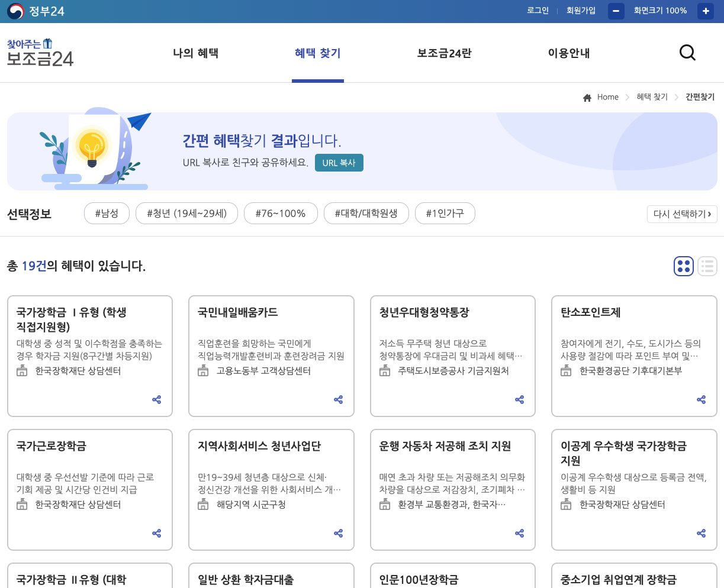Share the 지역사회서비스 청년사업단 card
The image size is (724, 588).
339,534
